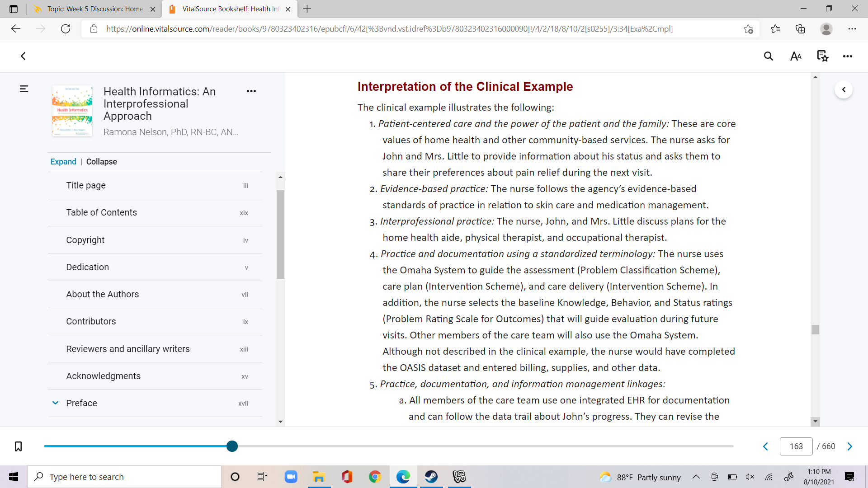The width and height of the screenshot is (868, 488).
Task: Open book options ellipsis beside title
Action: click(251, 91)
